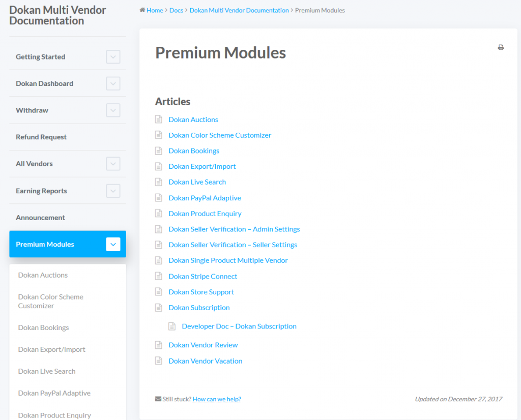Select Announcement in the sidebar
Image resolution: width=521 pixels, height=420 pixels.
coord(40,217)
